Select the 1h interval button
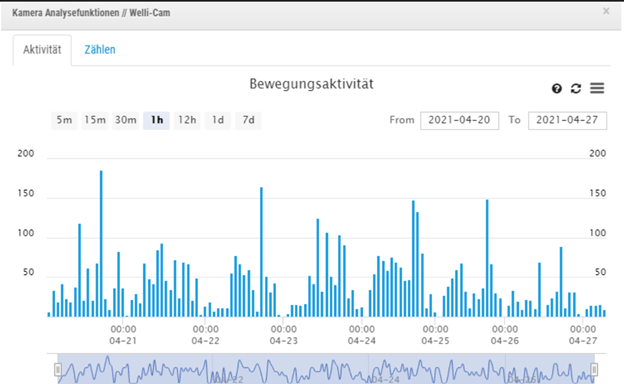 (156, 120)
